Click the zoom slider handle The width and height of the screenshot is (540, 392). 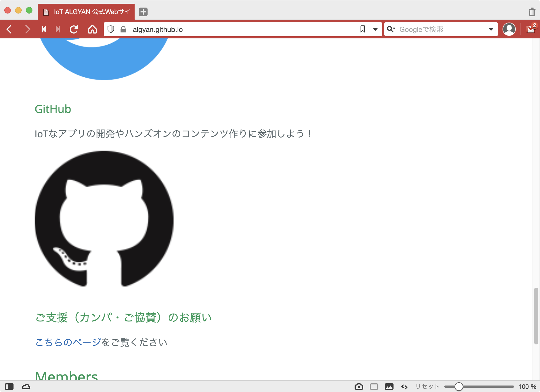(459, 387)
